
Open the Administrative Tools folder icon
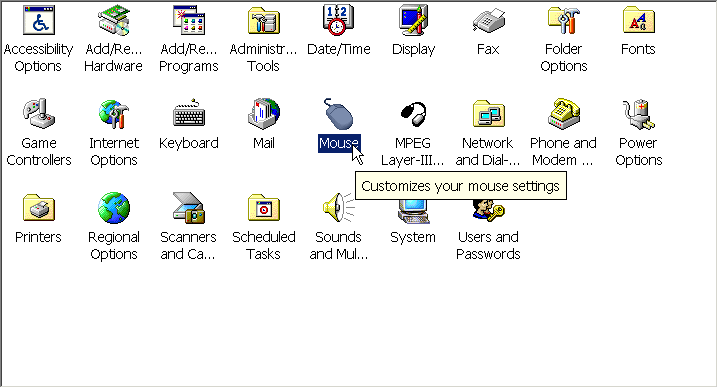(264, 20)
